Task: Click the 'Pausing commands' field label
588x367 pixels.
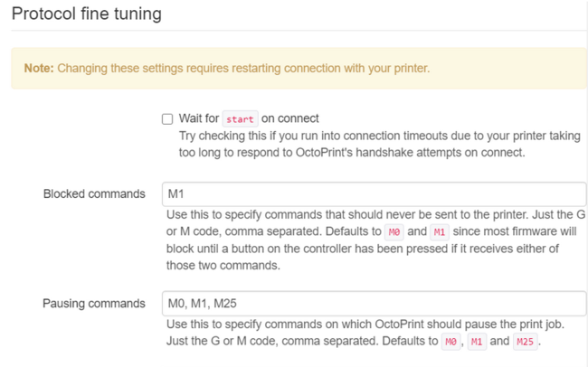Action: pyautogui.click(x=94, y=303)
